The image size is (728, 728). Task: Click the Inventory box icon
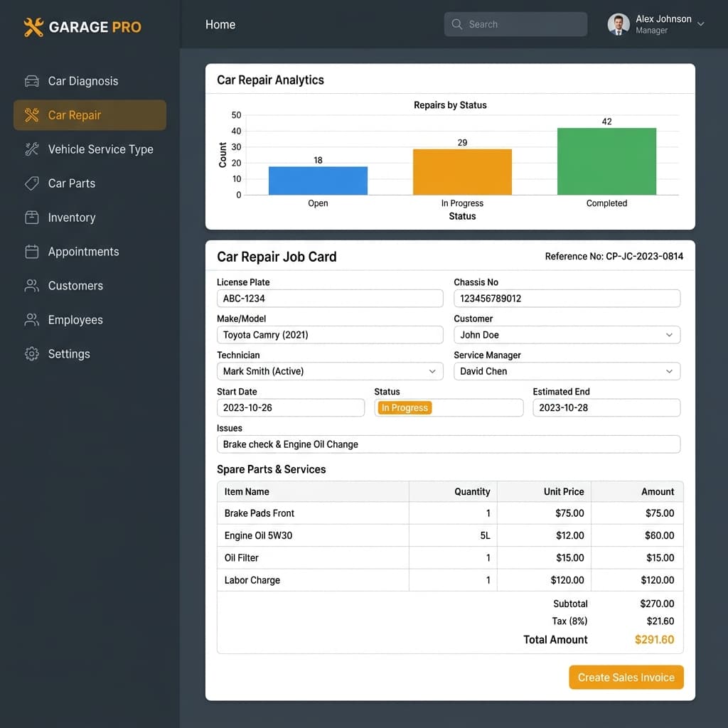click(31, 218)
